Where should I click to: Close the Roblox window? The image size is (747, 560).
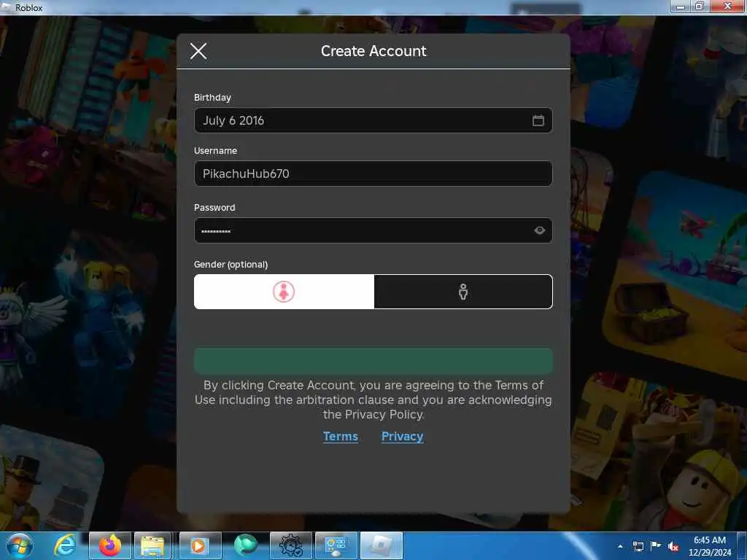(727, 6)
